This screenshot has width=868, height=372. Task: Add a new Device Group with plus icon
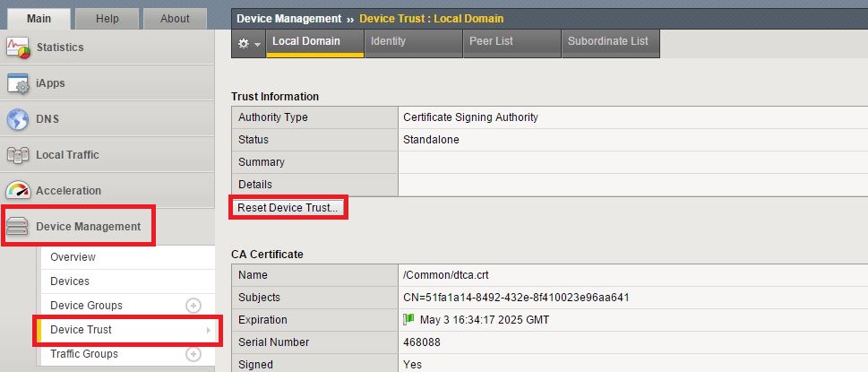193,306
